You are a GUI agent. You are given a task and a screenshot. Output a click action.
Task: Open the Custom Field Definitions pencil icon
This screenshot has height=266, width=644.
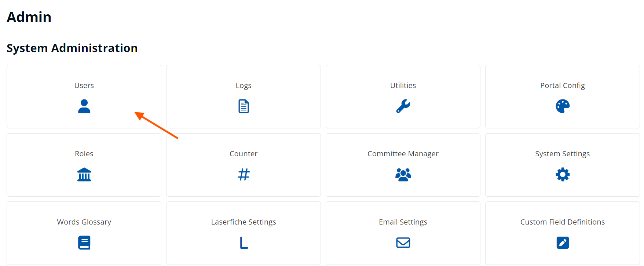coord(563,243)
